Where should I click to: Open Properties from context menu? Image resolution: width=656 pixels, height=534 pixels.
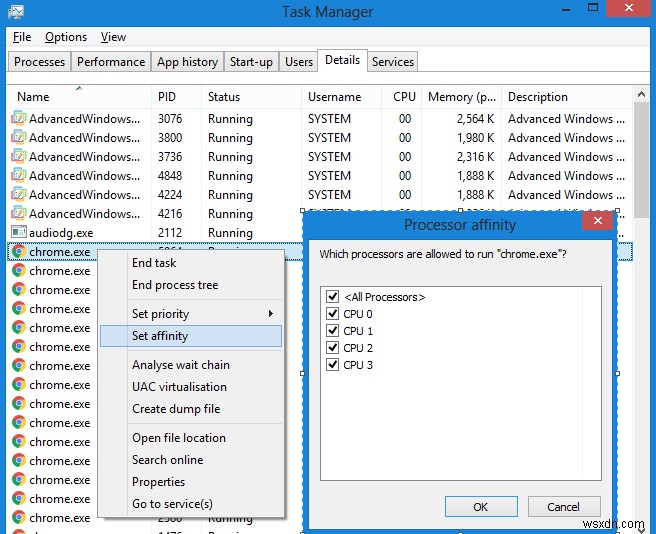pos(191,482)
